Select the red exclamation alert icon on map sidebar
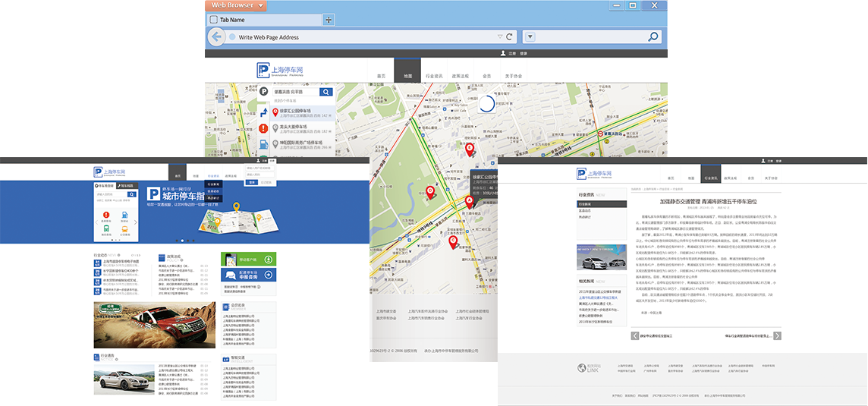This screenshot has height=406, width=868. pos(263,128)
